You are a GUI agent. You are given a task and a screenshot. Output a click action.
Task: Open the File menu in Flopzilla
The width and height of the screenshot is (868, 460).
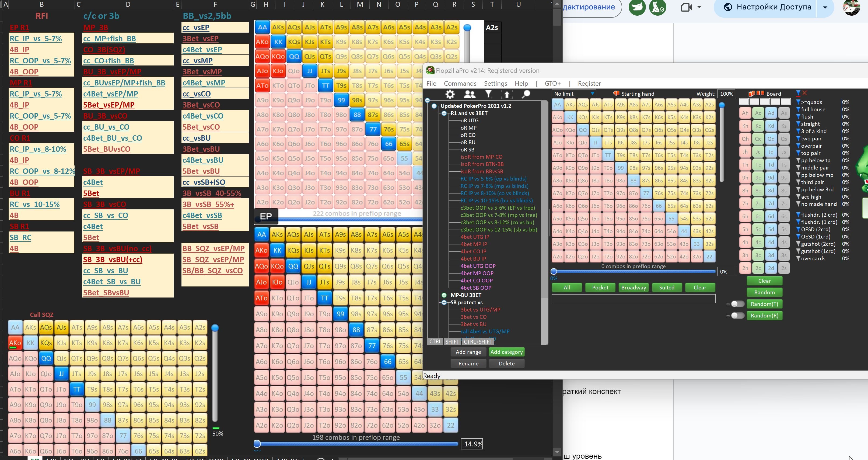[431, 83]
